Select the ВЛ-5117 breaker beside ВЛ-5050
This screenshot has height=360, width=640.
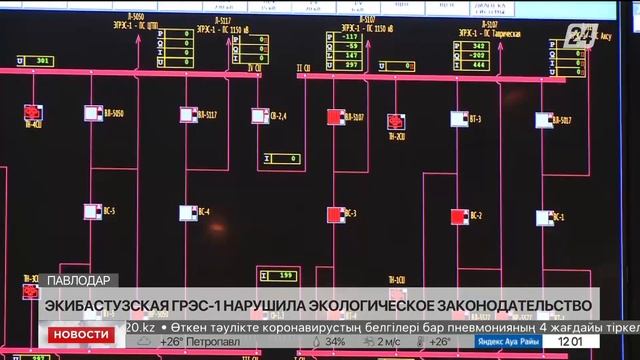tap(189, 115)
